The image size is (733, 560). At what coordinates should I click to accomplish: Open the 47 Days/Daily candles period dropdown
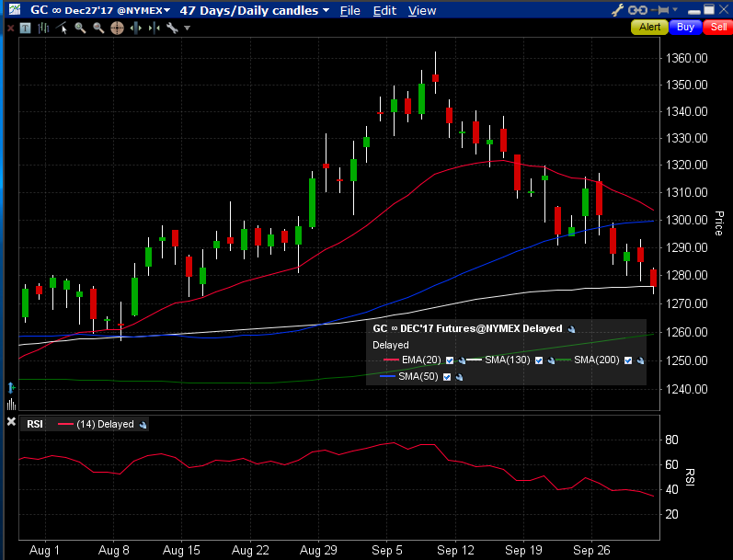pyautogui.click(x=255, y=10)
